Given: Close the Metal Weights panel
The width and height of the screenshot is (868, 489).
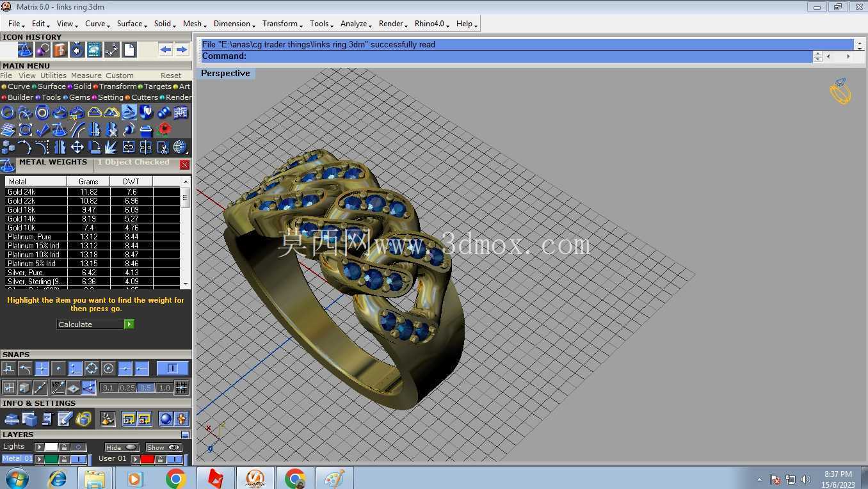Looking at the screenshot, I should pyautogui.click(x=184, y=164).
